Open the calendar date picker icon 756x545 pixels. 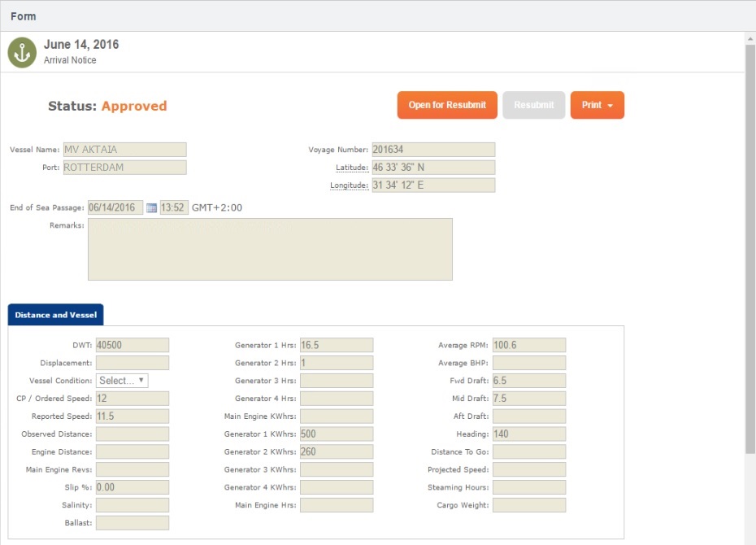(151, 207)
